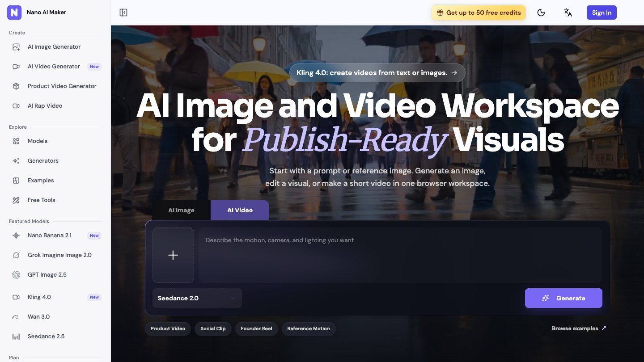
Task: Open the Kling 4.0 announcement banner
Action: pyautogui.click(x=377, y=73)
